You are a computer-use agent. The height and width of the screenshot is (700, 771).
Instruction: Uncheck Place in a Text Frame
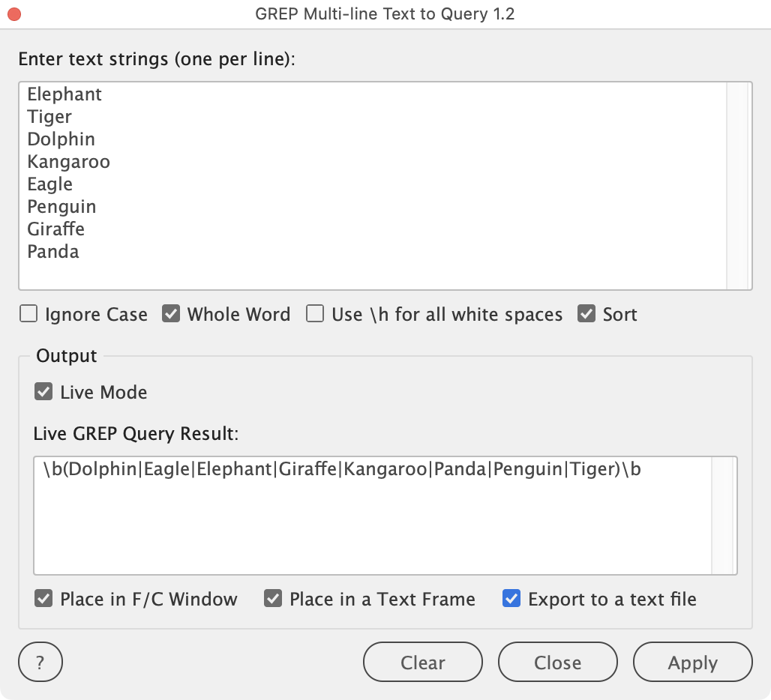pyautogui.click(x=273, y=599)
